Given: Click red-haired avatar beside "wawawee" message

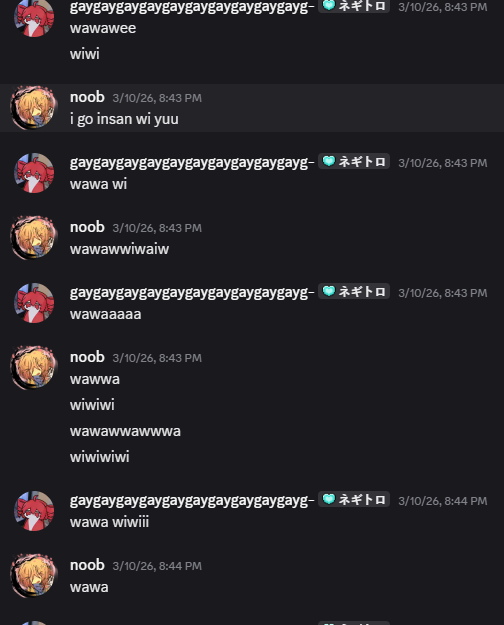Looking at the screenshot, I should [x=34, y=18].
